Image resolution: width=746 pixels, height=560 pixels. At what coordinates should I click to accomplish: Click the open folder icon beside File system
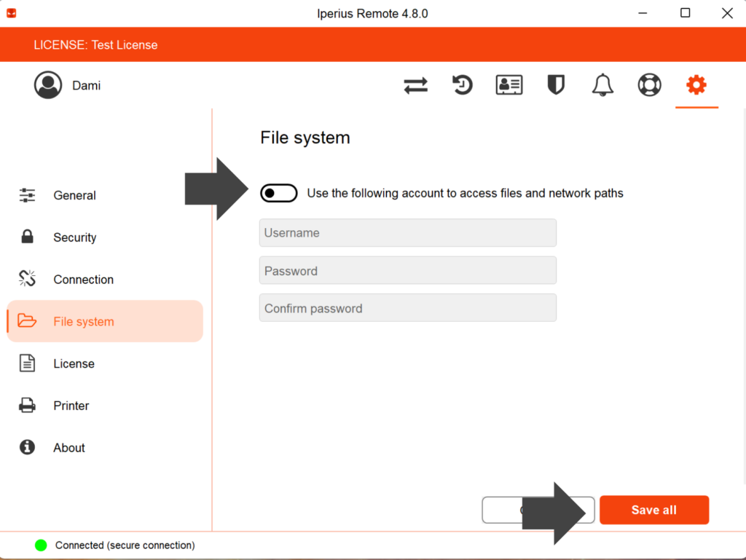pyautogui.click(x=27, y=321)
